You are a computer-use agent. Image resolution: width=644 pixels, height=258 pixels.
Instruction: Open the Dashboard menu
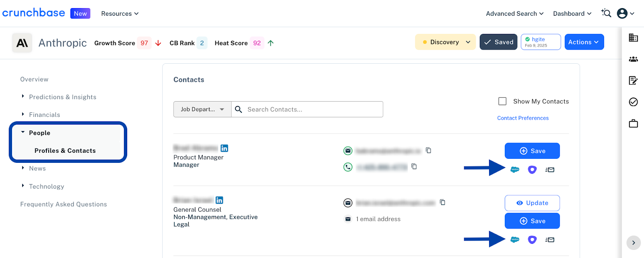coord(572,13)
